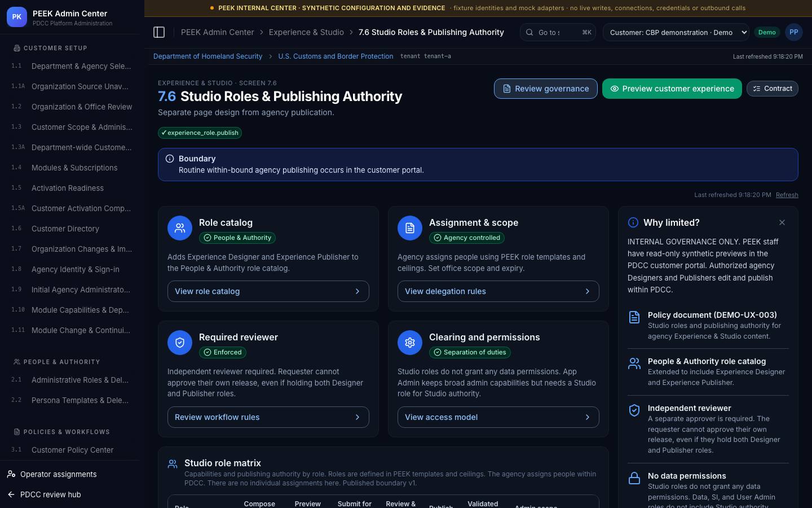Expand View role catalog

click(268, 291)
